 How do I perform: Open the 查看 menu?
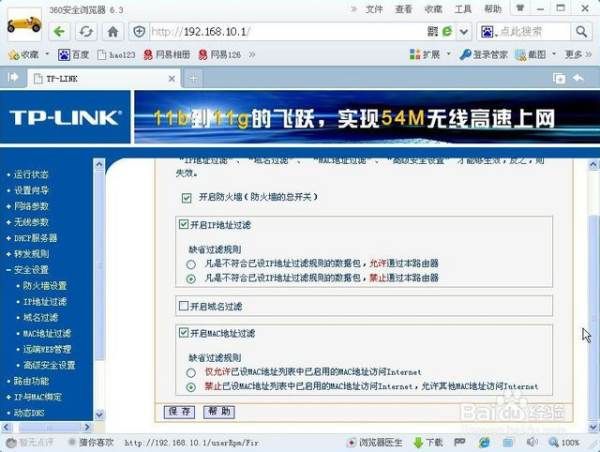(x=403, y=9)
